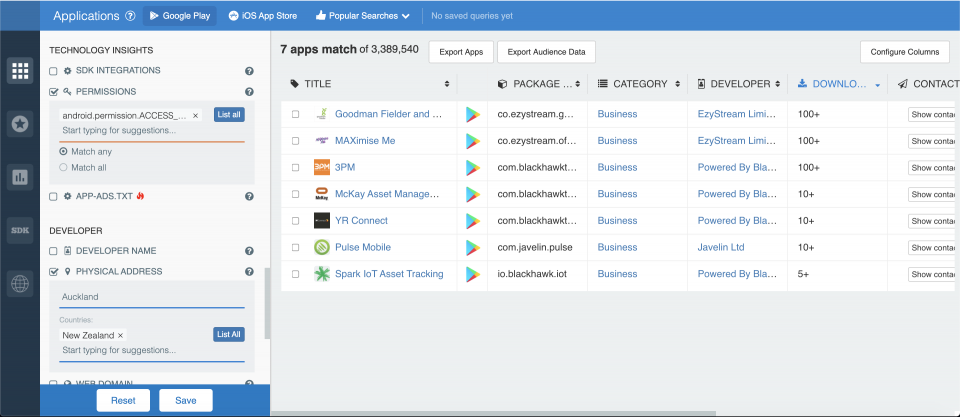Open help for SDK Integrations filter
Screen dimensions: 960x417
point(249,71)
